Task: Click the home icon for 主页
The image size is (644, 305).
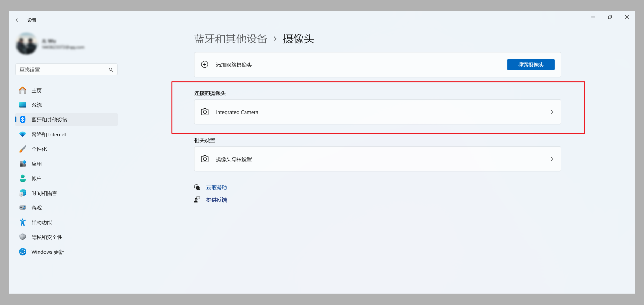Action: coord(23,90)
